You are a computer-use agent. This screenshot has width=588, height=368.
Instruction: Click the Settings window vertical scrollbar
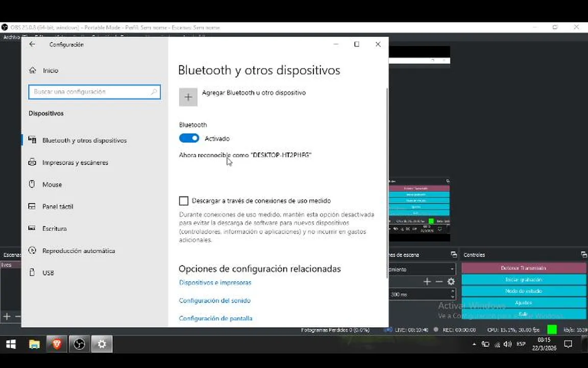coord(386,183)
